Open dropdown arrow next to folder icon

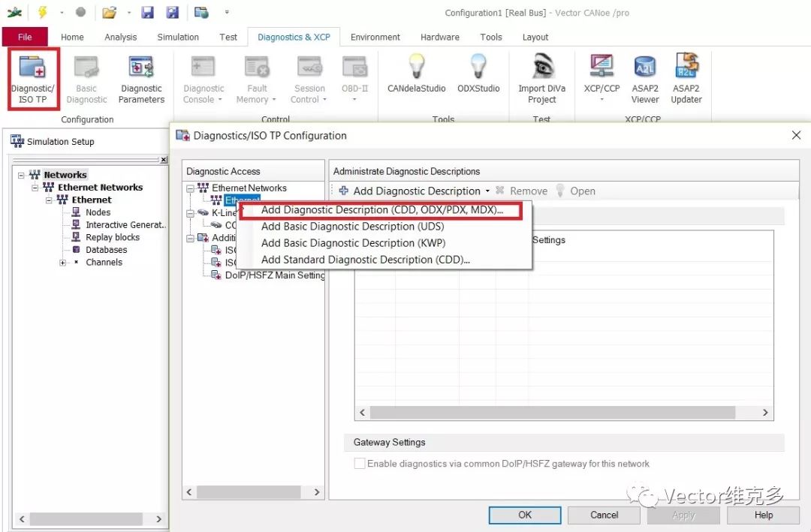(129, 13)
